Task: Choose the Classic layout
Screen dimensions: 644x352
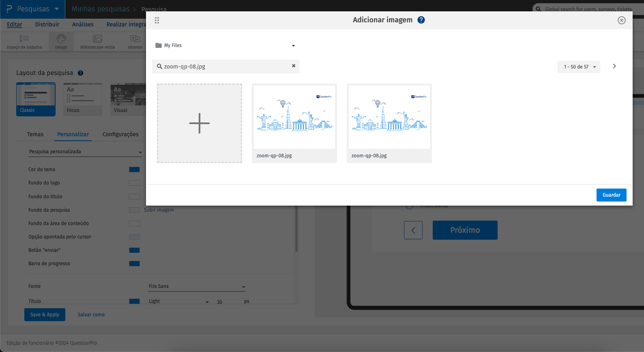Action: point(36,99)
